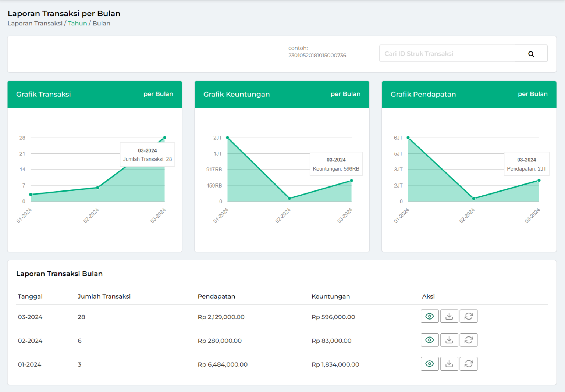Image resolution: width=565 pixels, height=392 pixels.
Task: Click 01-2024 peak on Grafik Pendapatan
Action: [x=408, y=138]
